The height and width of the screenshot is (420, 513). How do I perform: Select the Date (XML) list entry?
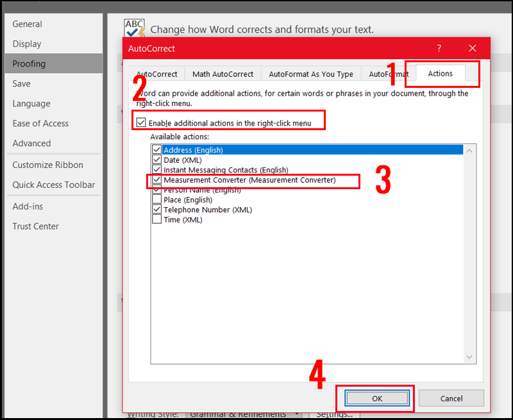(183, 160)
